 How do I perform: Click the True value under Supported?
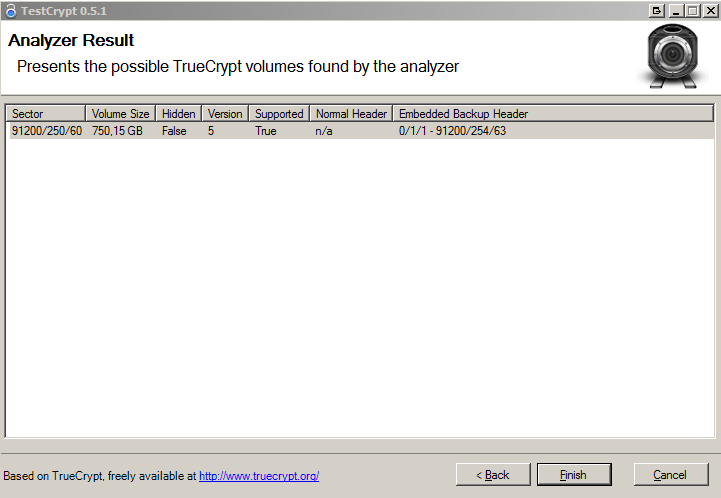[266, 131]
